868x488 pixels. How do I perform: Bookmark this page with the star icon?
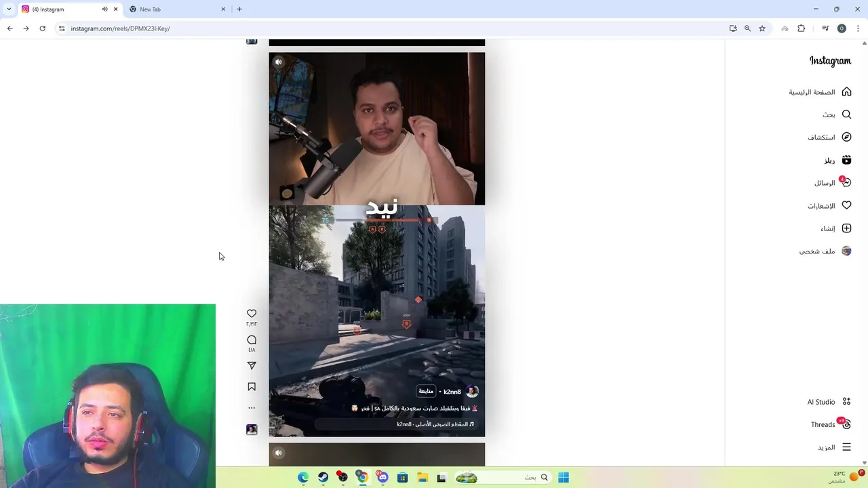[x=762, y=28]
